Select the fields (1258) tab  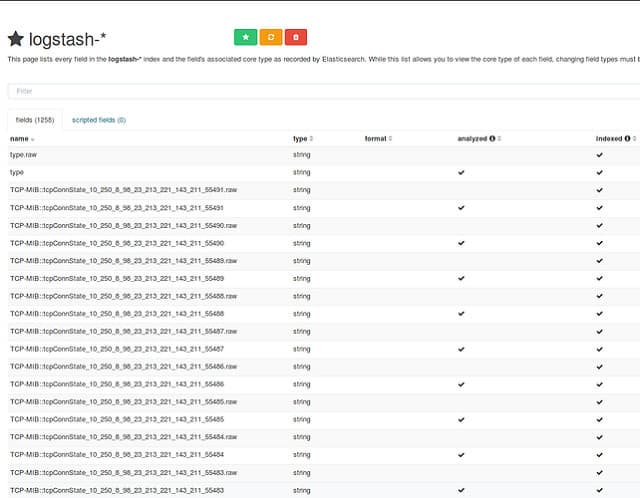(x=35, y=120)
